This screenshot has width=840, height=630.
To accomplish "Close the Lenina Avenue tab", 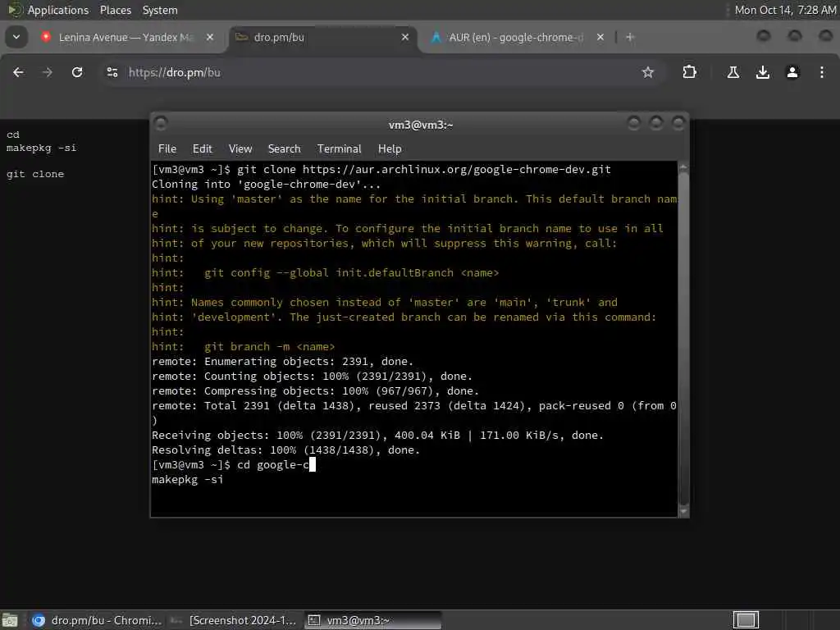I will (210, 37).
